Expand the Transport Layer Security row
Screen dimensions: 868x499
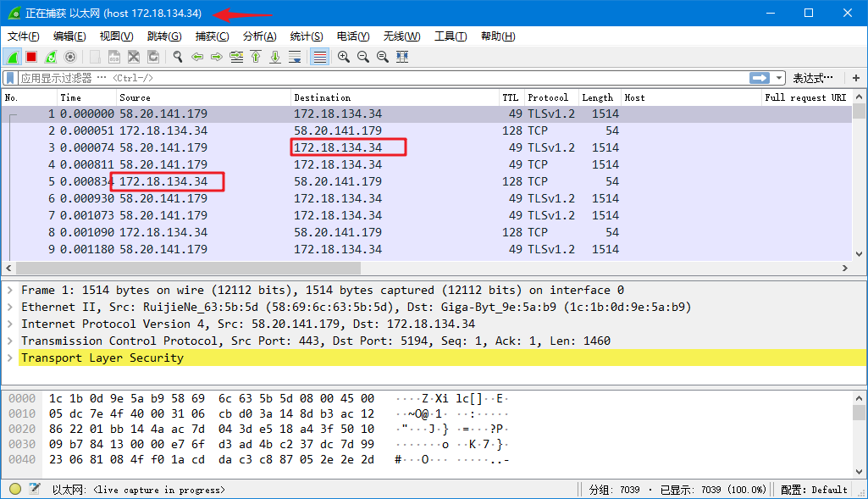click(9, 358)
